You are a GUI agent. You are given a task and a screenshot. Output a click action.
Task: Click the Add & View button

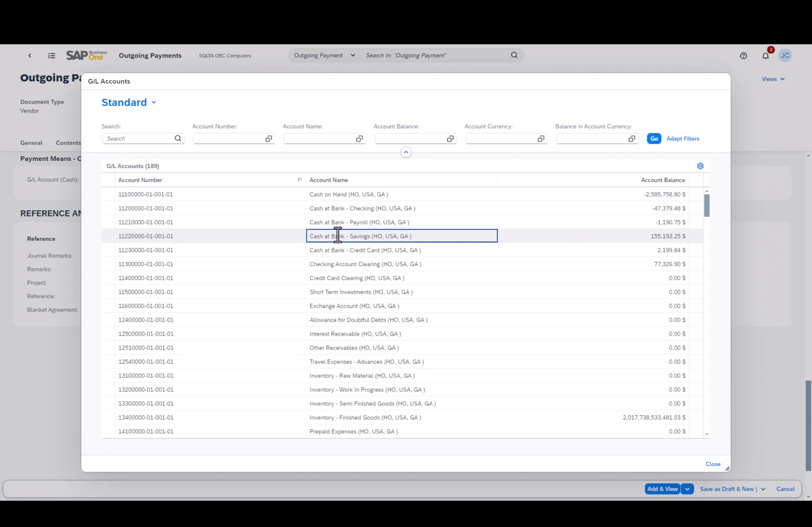click(662, 489)
